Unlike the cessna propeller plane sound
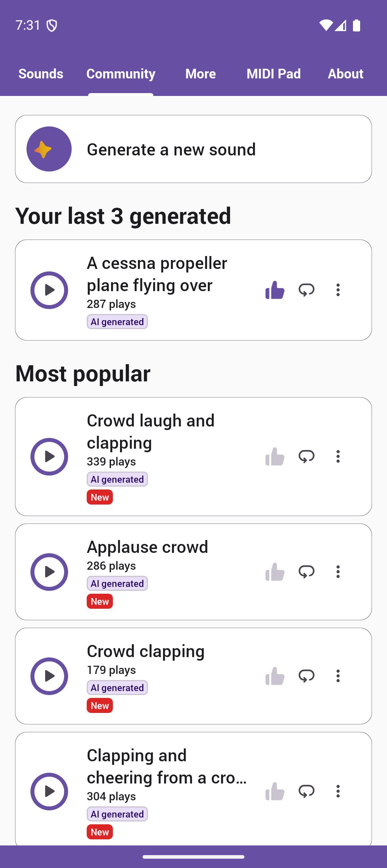Screen dimensions: 387x868 pyautogui.click(x=275, y=290)
